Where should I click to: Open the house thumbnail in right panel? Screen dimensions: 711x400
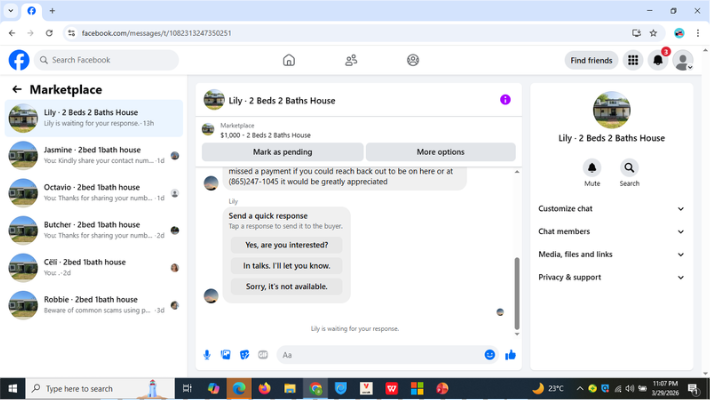[611, 110]
